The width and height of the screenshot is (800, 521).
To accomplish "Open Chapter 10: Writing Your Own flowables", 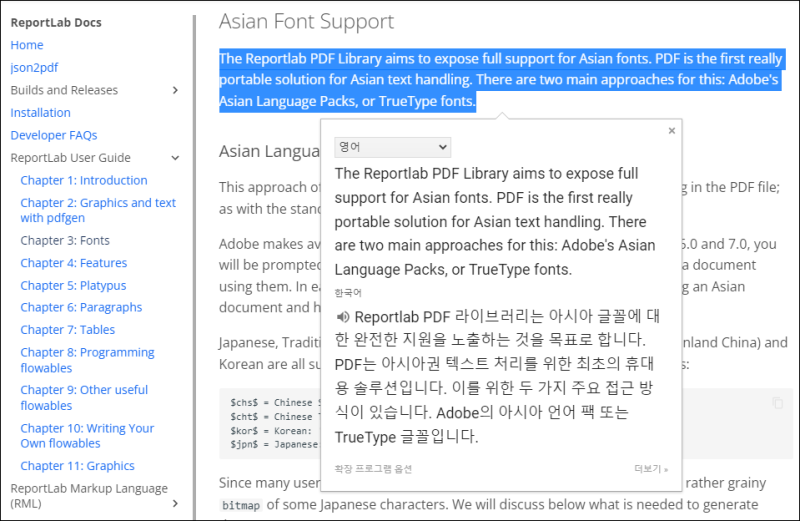I will tap(87, 435).
